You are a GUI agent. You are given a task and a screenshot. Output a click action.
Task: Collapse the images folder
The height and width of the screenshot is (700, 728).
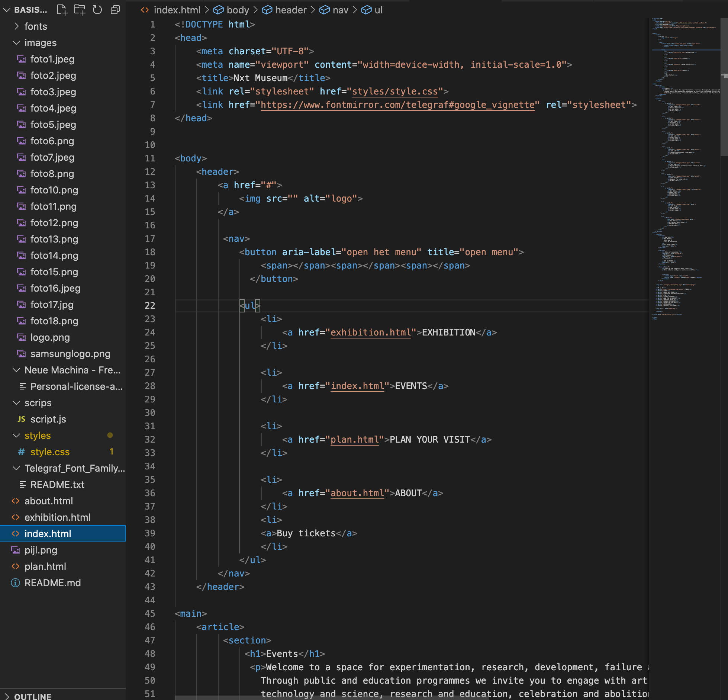pos(41,42)
